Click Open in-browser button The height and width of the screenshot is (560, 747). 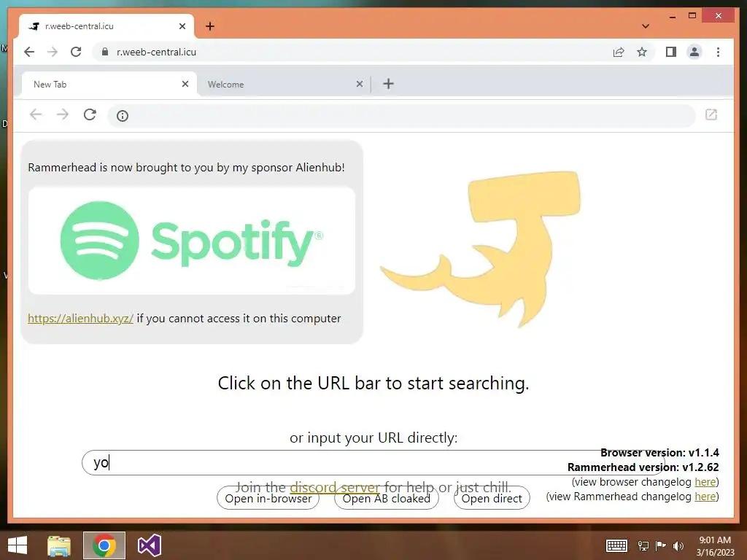click(x=268, y=498)
